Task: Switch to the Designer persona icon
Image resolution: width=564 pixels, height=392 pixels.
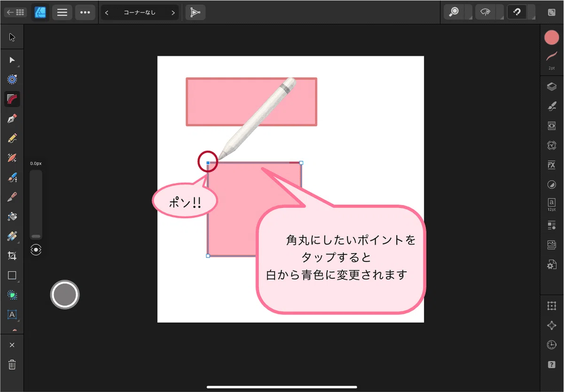Action: 40,13
